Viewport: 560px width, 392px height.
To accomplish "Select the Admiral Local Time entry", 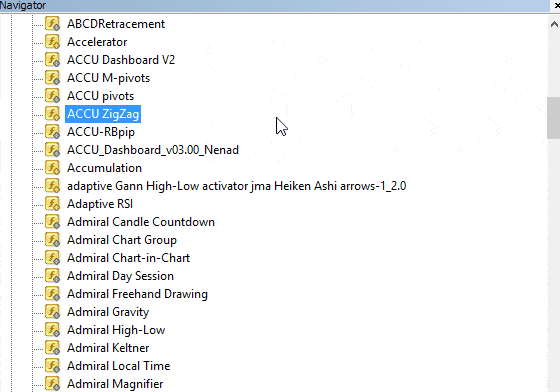I will point(119,366).
